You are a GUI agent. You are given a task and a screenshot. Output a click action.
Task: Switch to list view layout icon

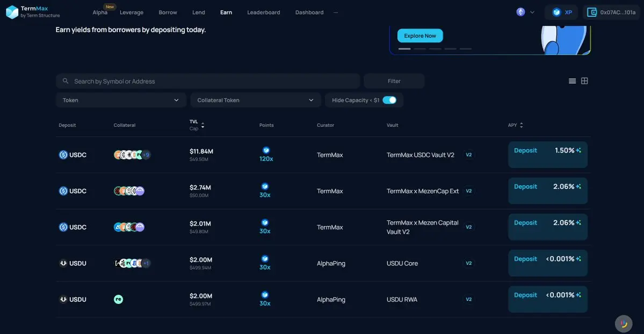tap(572, 81)
